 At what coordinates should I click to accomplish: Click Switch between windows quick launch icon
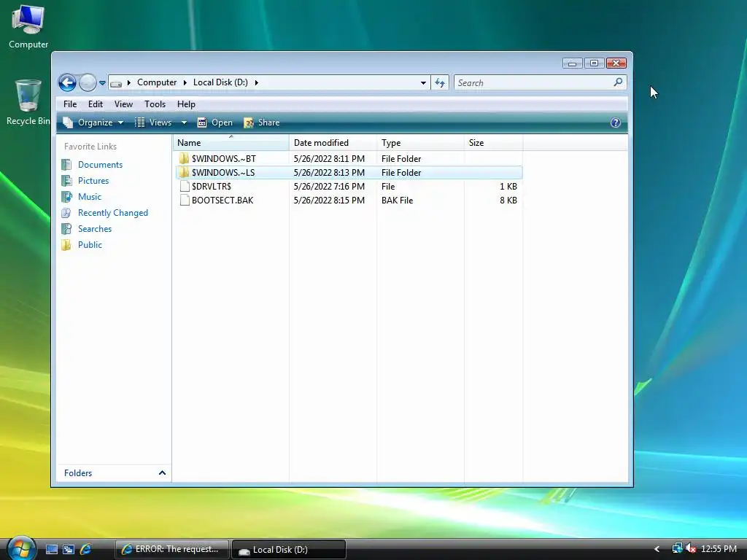coord(69,550)
